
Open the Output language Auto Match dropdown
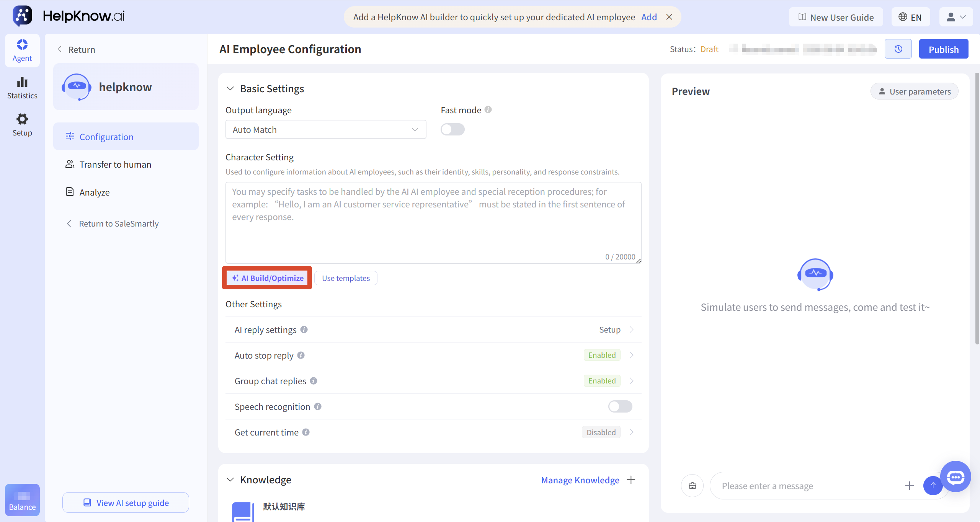tap(326, 129)
